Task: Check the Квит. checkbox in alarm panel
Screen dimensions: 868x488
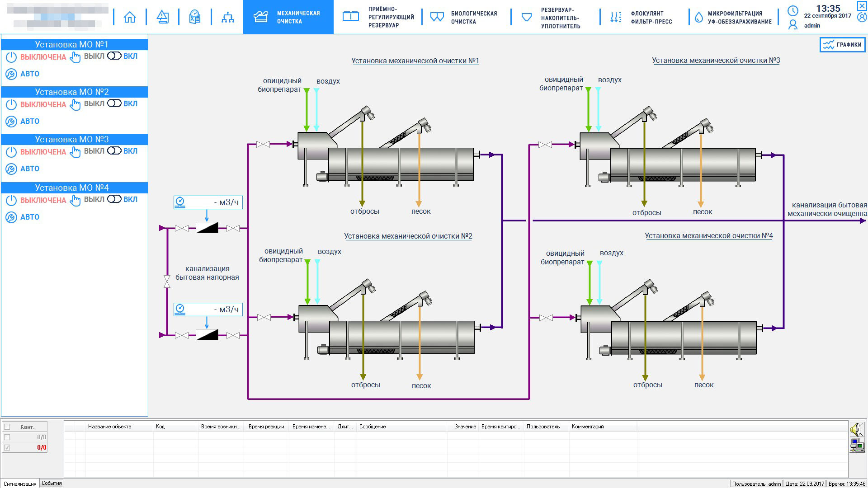Action: click(7, 427)
